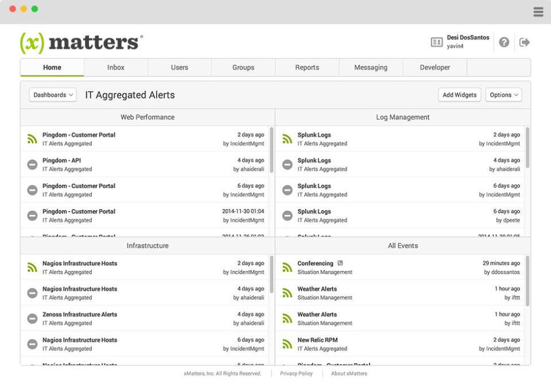Click 'by ddossantos' in Conferencing row
The height and width of the screenshot is (392, 551).
[x=502, y=272]
